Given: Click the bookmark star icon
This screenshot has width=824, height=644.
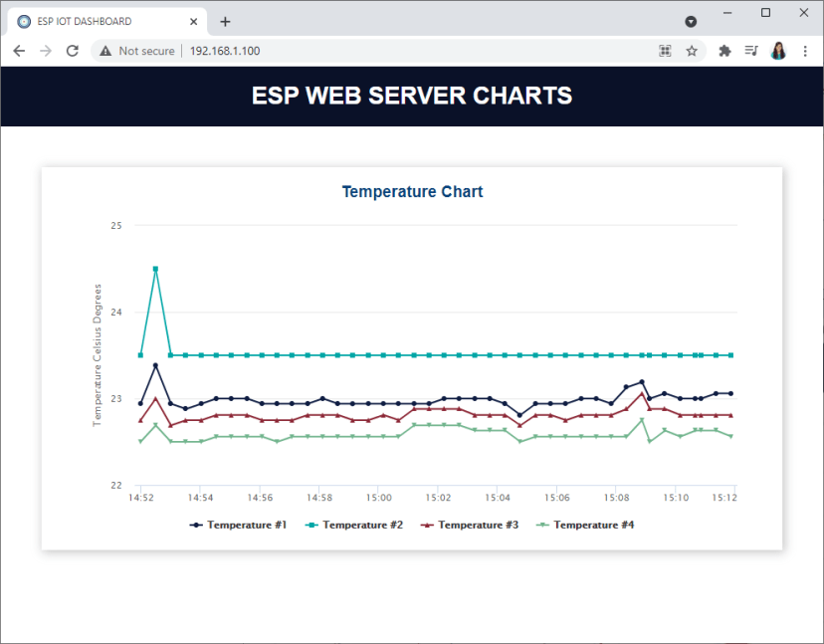Looking at the screenshot, I should tap(693, 50).
